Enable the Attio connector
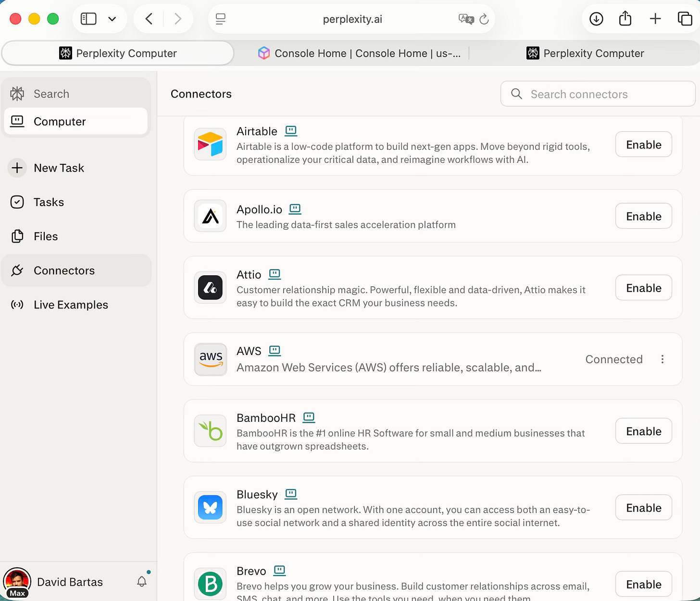Image resolution: width=700 pixels, height=601 pixels. point(643,288)
